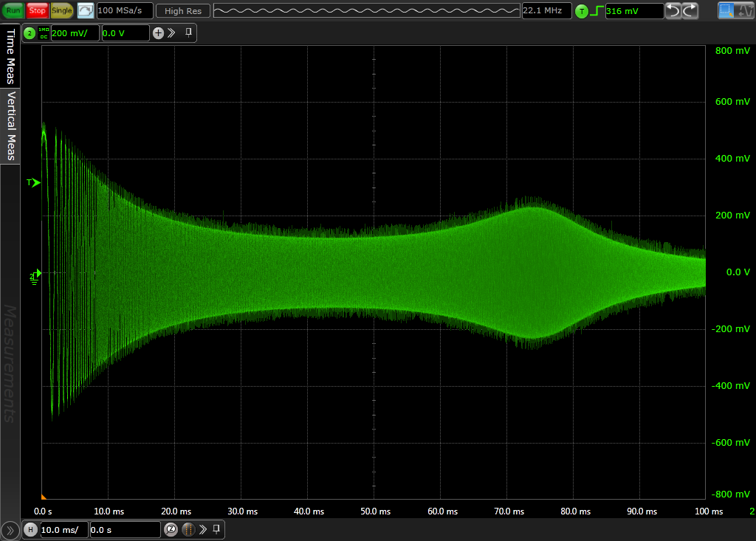Click the 0.0 V vertical axis label

[738, 272]
